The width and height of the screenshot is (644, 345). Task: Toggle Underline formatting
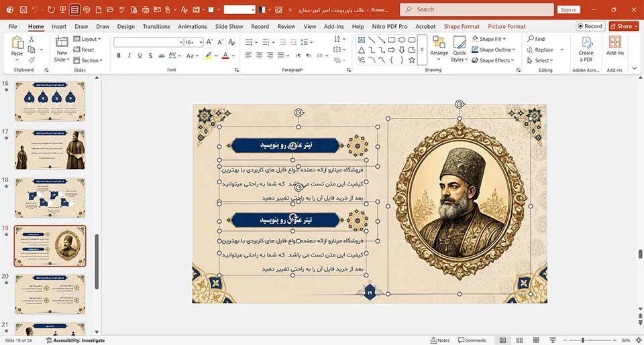click(140, 56)
